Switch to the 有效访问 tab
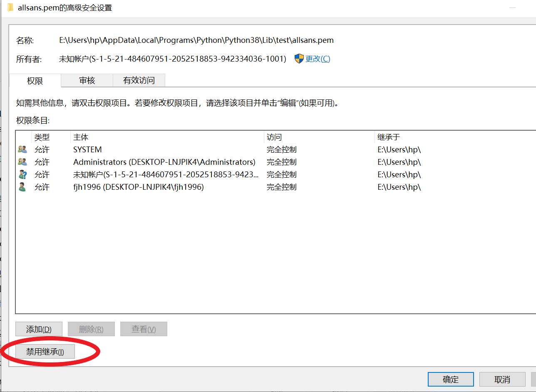536x392 pixels. coord(139,80)
